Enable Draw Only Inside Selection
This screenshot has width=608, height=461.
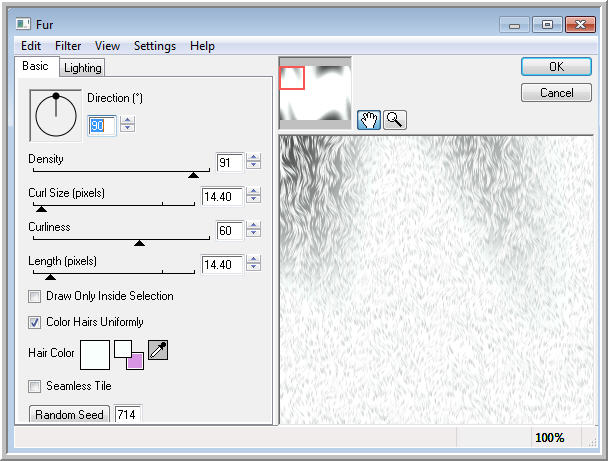(34, 297)
